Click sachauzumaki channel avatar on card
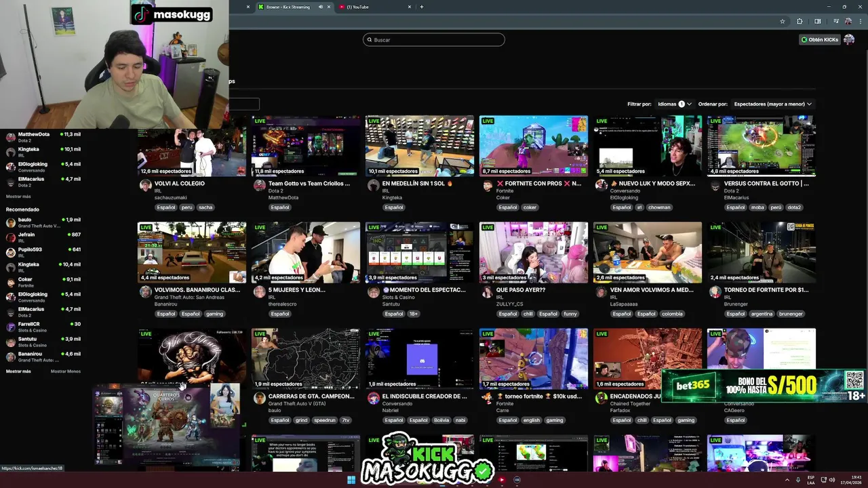The height and width of the screenshot is (488, 868). (x=145, y=185)
